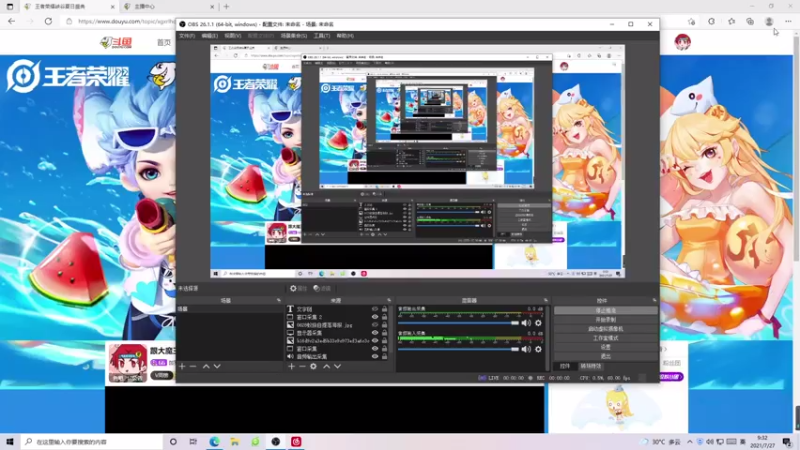Switch to second Edge browser tab

pos(168,7)
